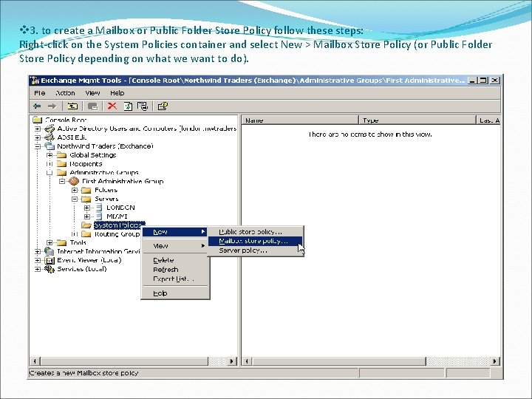The width and height of the screenshot is (532, 399).
Task: Select Refresh in the context menu
Action: pos(175,270)
